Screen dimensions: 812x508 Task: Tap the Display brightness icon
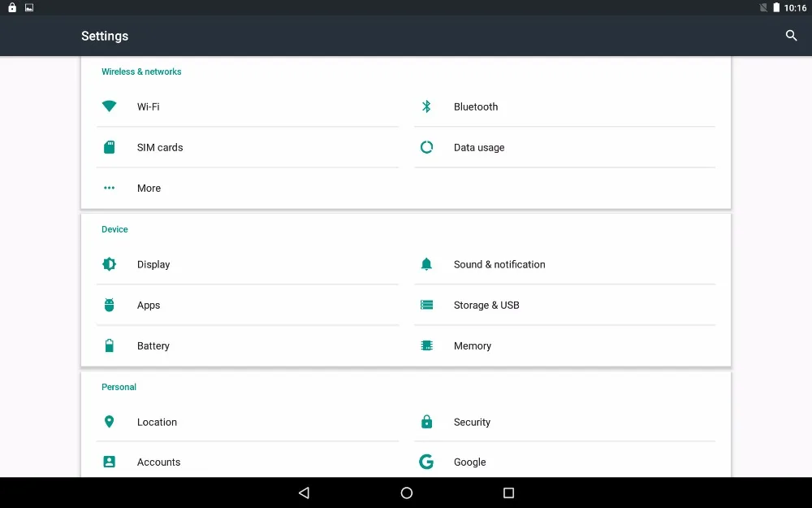[110, 264]
